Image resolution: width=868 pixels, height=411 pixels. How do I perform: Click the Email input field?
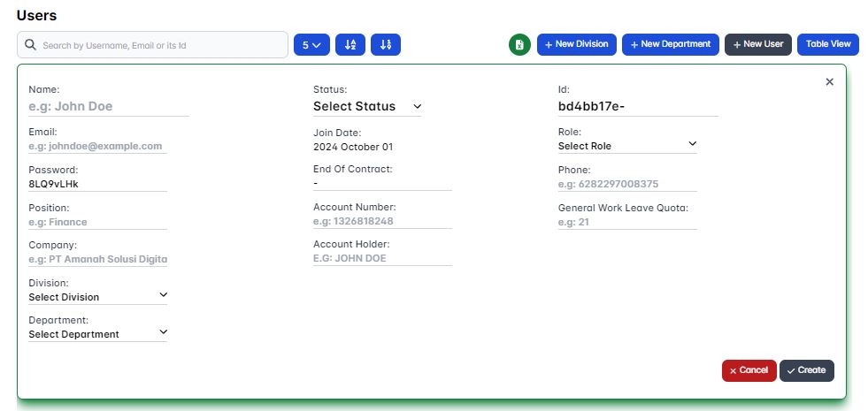pyautogui.click(x=97, y=147)
